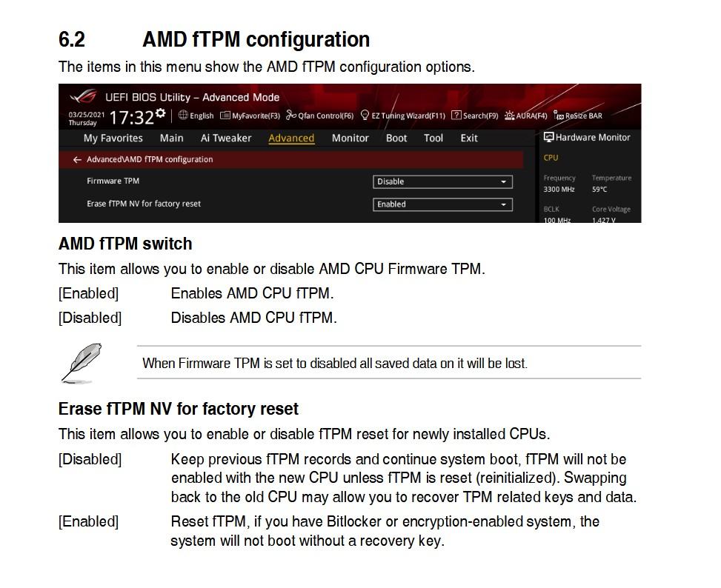
Task: Toggle ReSize BAR option
Action: pos(577,116)
